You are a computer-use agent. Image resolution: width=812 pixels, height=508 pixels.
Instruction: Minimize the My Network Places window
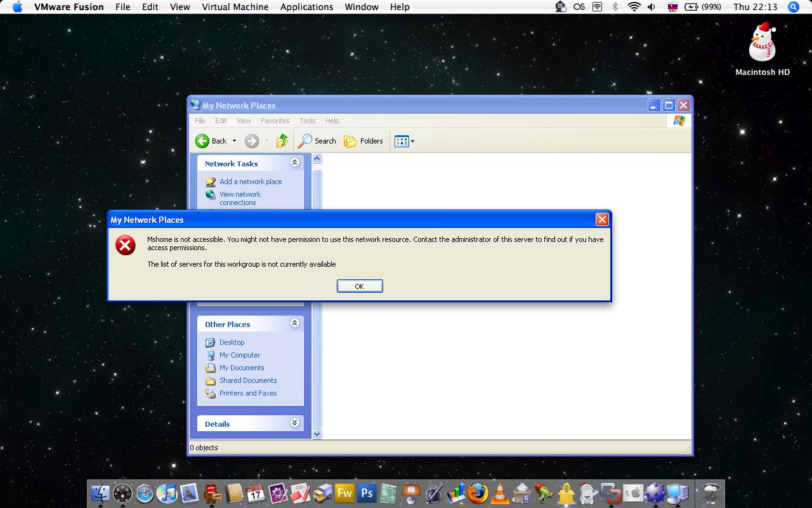click(x=655, y=105)
